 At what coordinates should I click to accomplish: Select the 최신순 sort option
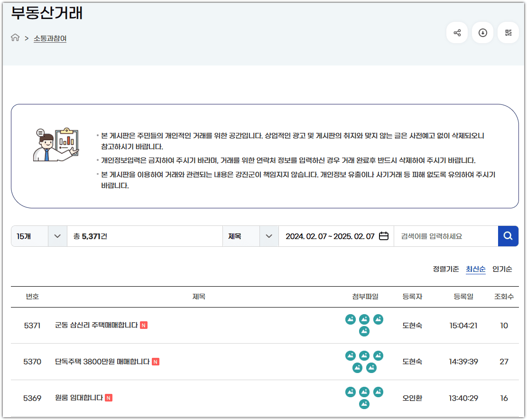pos(476,269)
